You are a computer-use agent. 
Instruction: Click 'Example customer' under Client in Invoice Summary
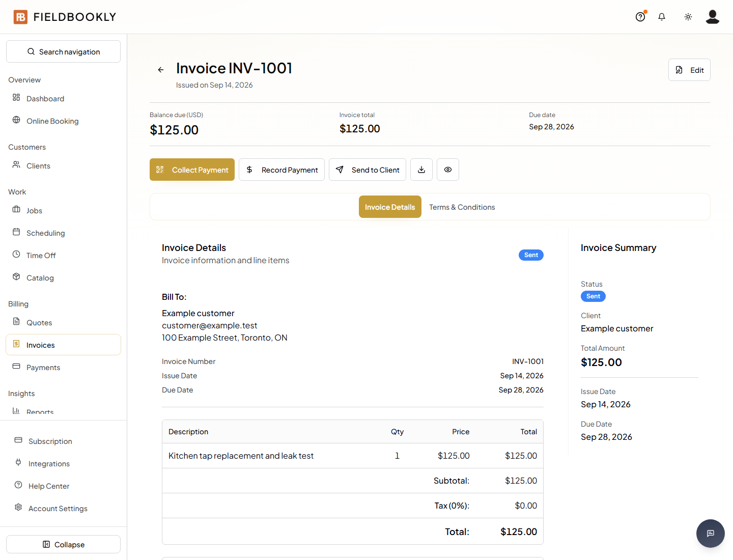click(617, 328)
